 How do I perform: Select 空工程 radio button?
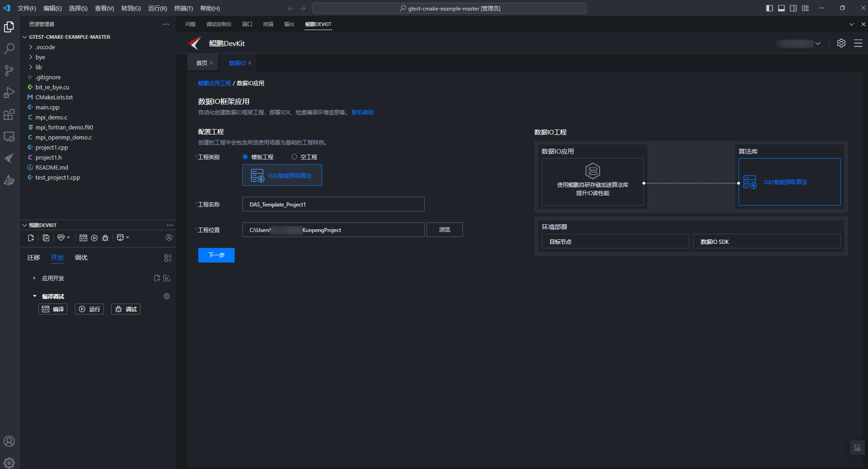[x=294, y=157]
